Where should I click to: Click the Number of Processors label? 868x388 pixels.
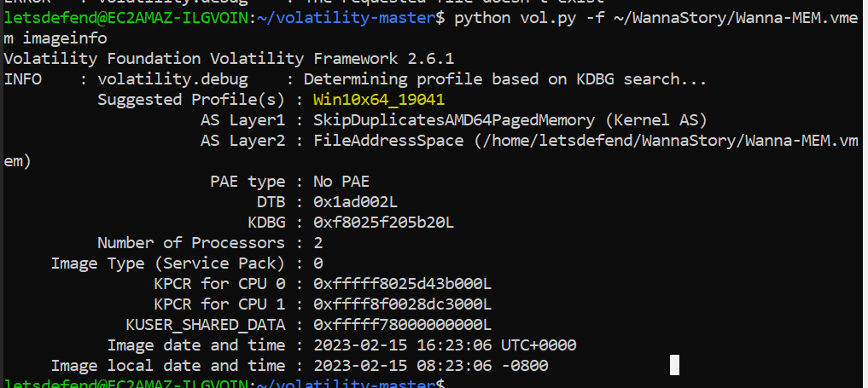click(x=192, y=243)
